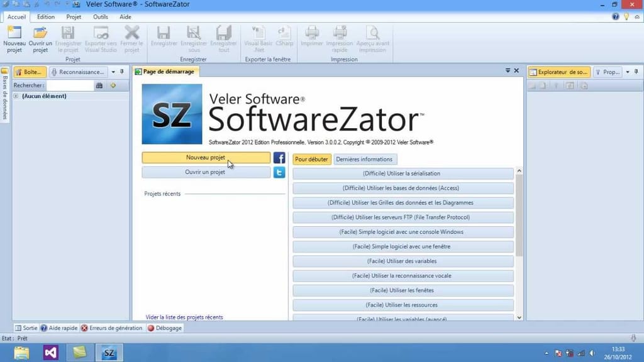This screenshot has width=644, height=362.
Task: Switch to Dernières informations tab
Action: coord(364,159)
